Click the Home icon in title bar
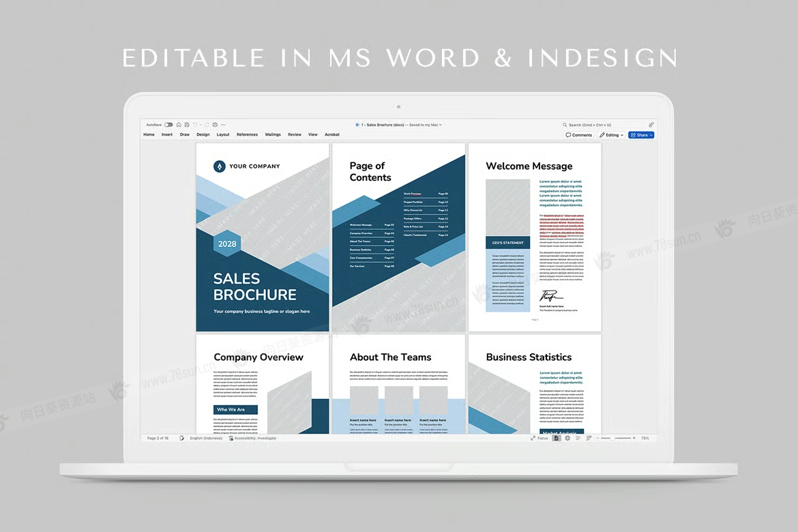This screenshot has width=798, height=532. [x=179, y=125]
